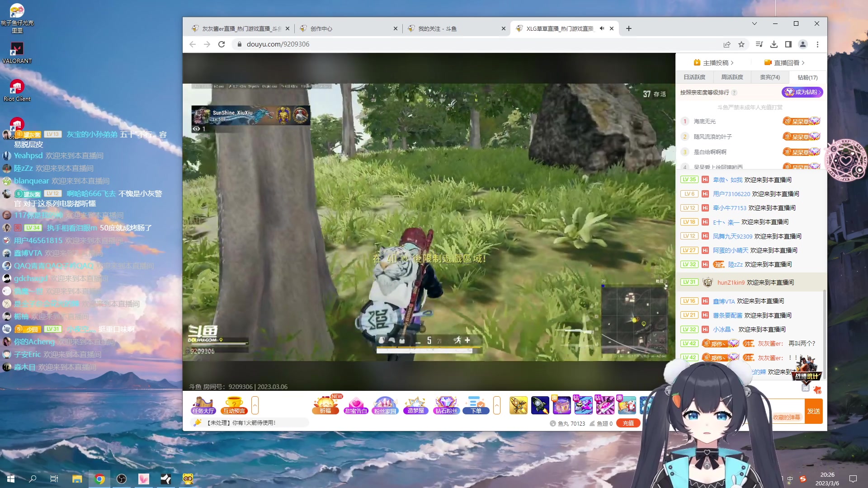Mute the XLG草草直播 tab audio
868x488 pixels.
[x=602, y=28]
